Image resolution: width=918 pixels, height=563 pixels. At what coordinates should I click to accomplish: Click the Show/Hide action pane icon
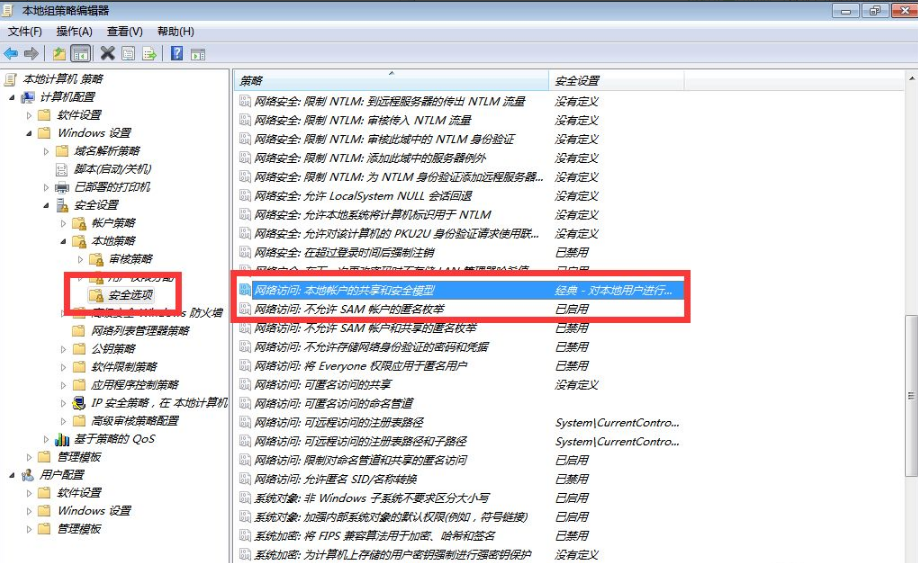pyautogui.click(x=198, y=53)
